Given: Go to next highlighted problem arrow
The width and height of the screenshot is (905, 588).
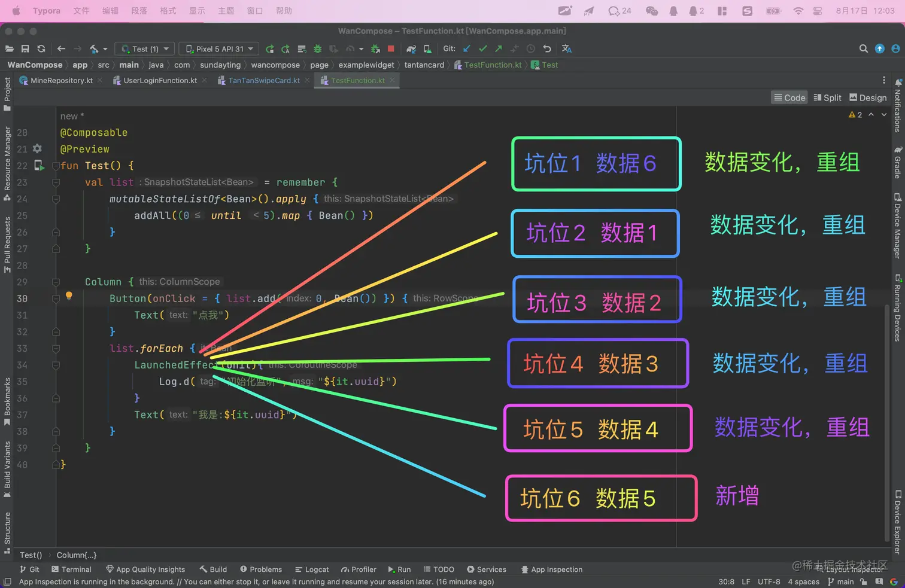Looking at the screenshot, I should (x=884, y=115).
